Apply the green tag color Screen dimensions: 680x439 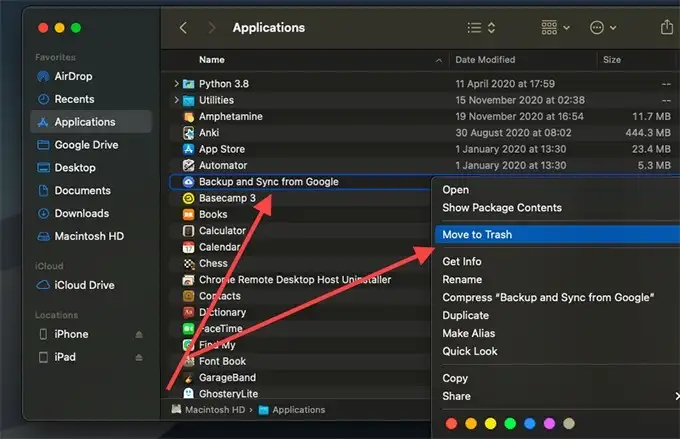510,423
